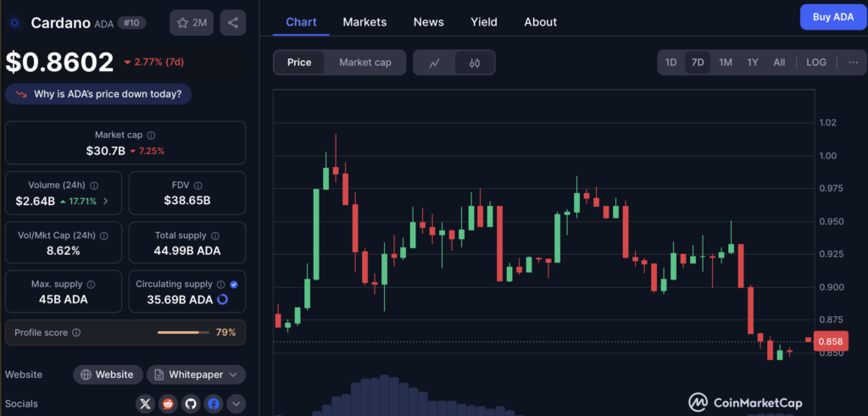The height and width of the screenshot is (416, 868).
Task: Open the Facebook social link
Action: click(213, 404)
